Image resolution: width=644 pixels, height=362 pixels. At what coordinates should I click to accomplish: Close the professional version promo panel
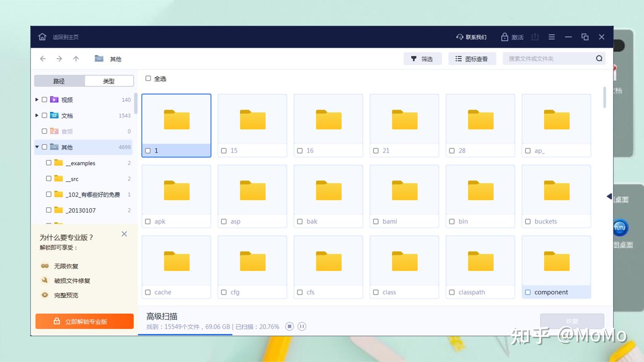click(x=124, y=234)
